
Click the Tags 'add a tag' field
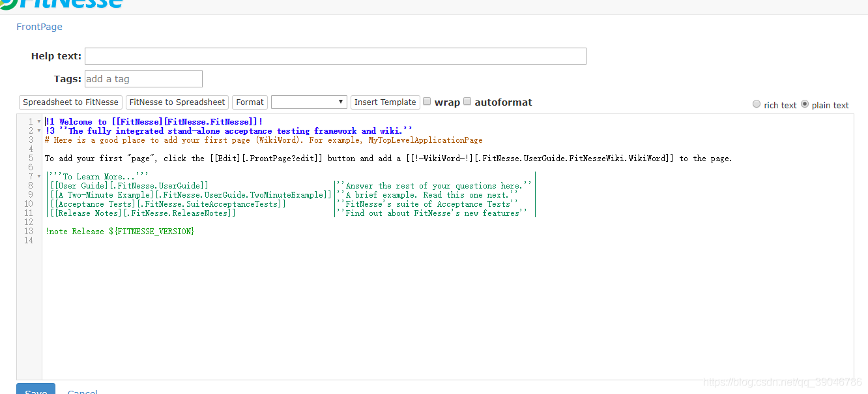tap(143, 79)
